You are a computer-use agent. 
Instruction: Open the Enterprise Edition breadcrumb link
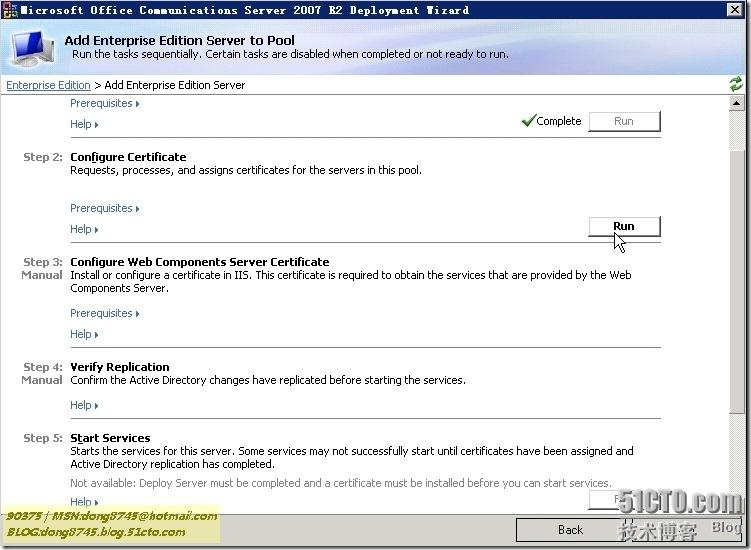(48, 85)
